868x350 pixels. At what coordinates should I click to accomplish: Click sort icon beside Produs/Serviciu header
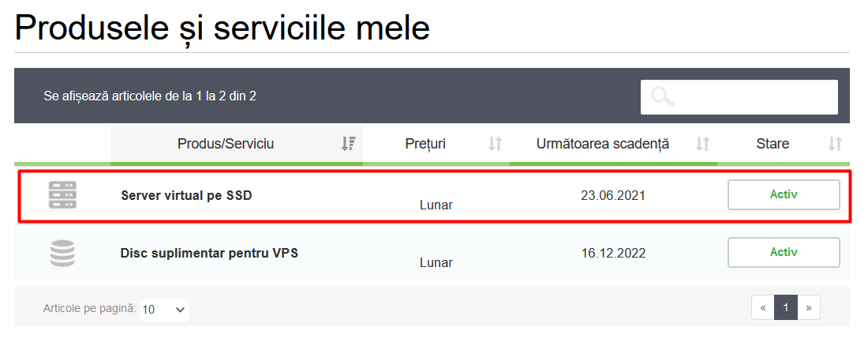[348, 144]
